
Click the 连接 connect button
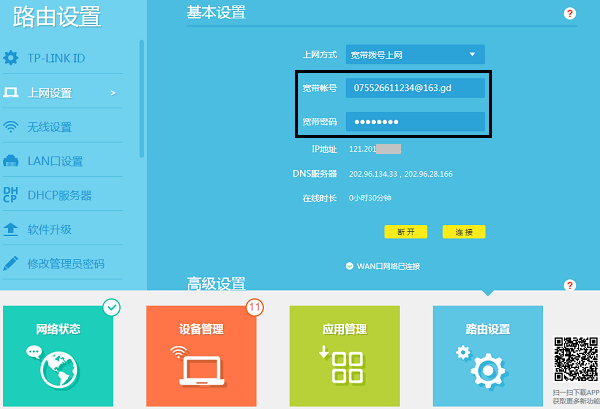464,232
